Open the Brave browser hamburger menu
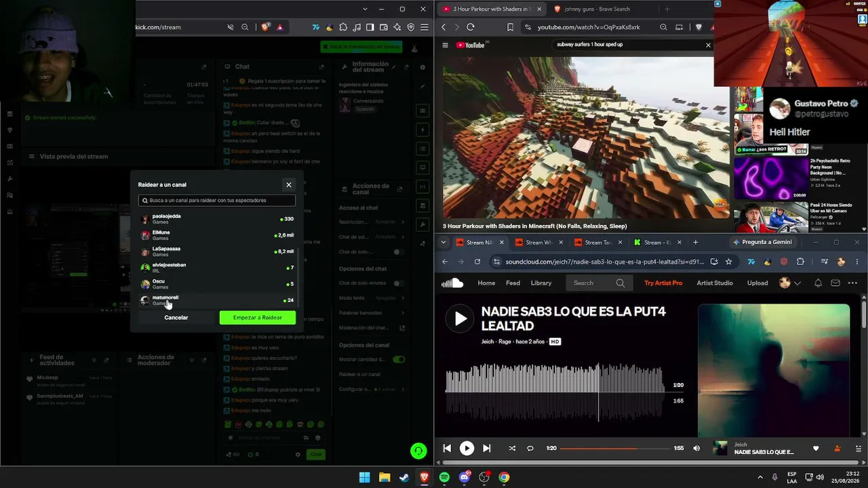 (425, 27)
